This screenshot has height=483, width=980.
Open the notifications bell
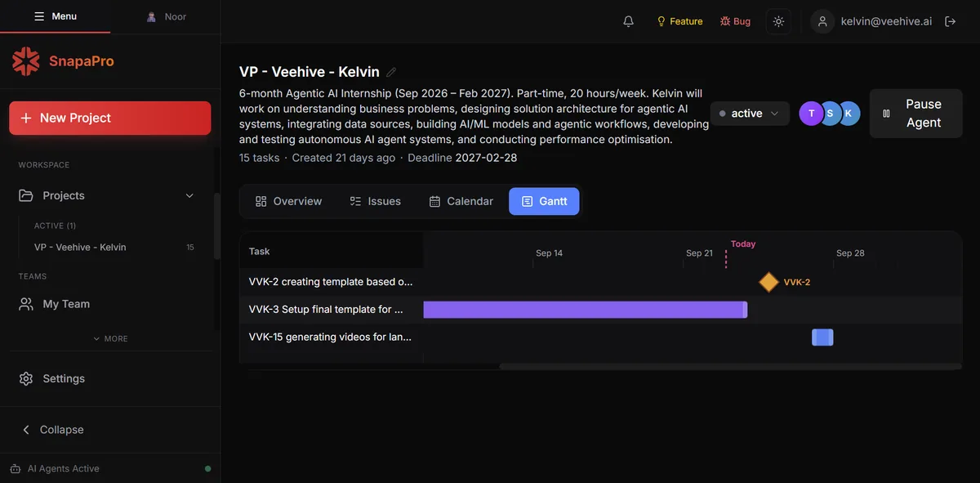click(628, 21)
